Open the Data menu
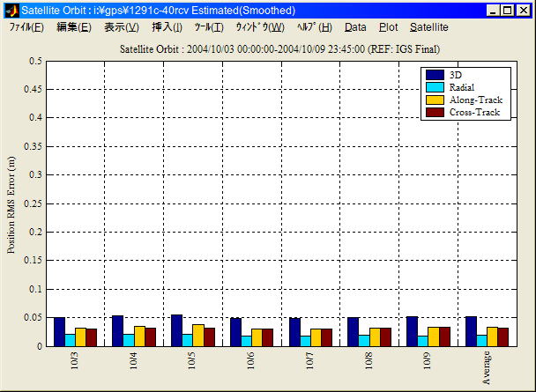 (x=355, y=27)
